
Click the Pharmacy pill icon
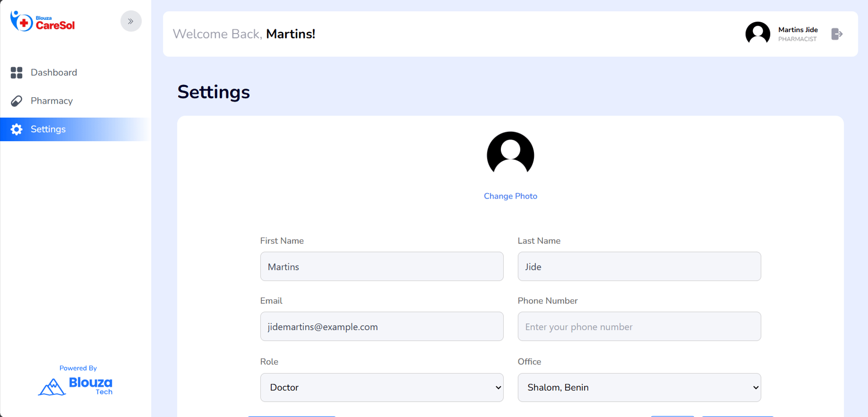17,101
